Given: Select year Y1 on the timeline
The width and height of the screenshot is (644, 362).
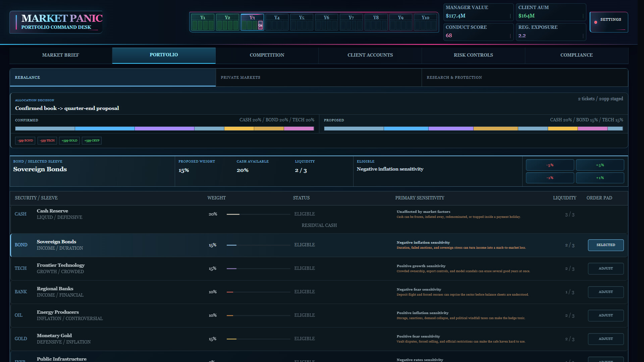Looking at the screenshot, I should 203,22.
